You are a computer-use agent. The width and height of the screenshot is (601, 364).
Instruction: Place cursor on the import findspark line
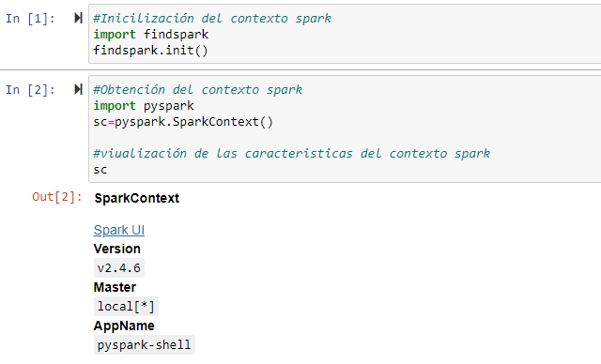[151, 35]
